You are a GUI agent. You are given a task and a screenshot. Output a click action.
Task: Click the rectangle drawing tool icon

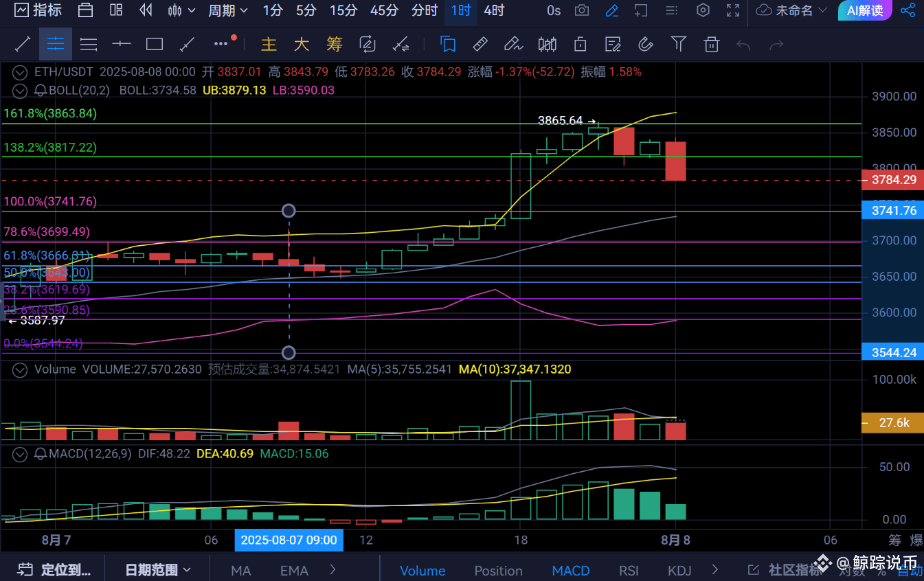[155, 44]
